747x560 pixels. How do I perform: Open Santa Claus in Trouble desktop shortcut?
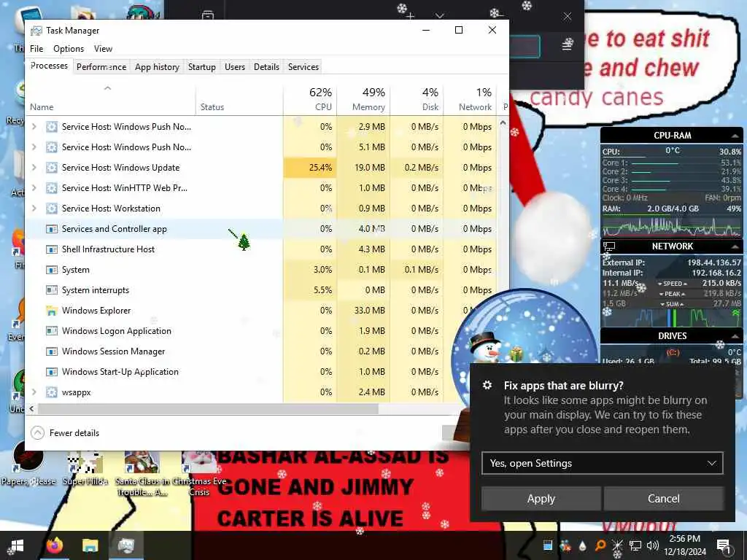142,472
